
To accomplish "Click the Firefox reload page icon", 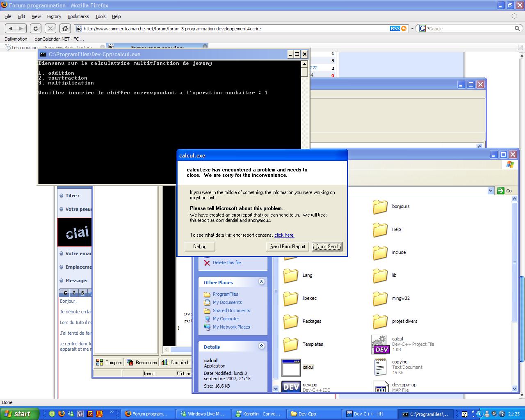I will tap(36, 28).
